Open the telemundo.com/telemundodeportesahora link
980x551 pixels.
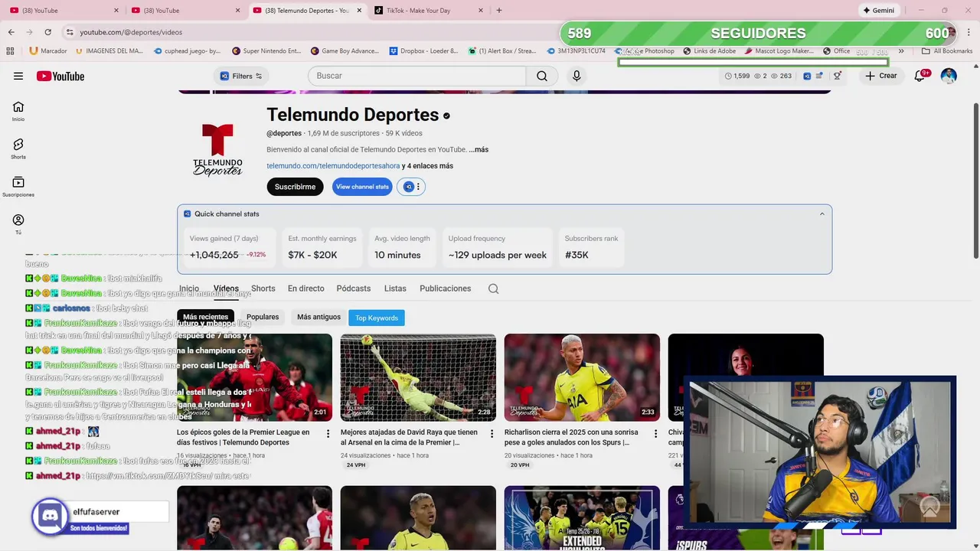pyautogui.click(x=333, y=166)
